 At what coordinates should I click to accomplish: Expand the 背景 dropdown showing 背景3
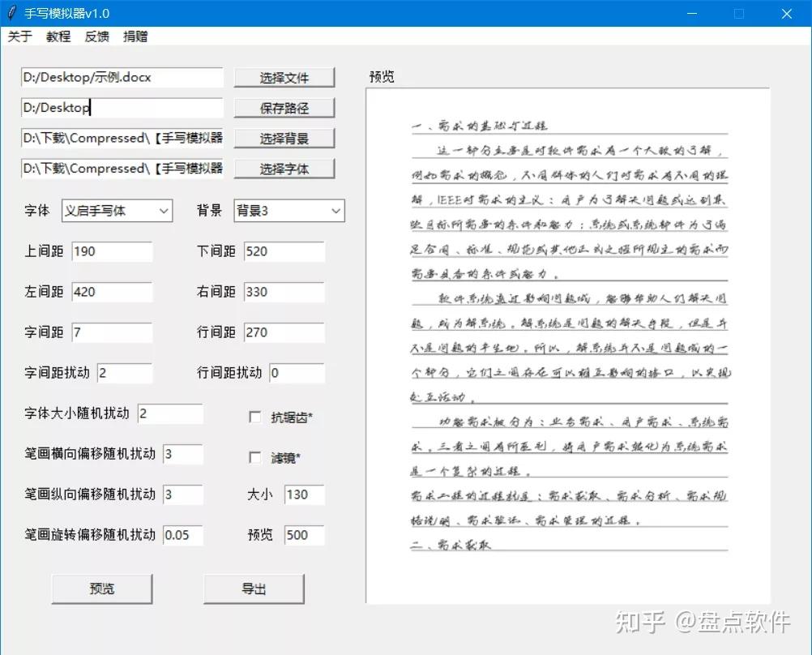click(289, 211)
